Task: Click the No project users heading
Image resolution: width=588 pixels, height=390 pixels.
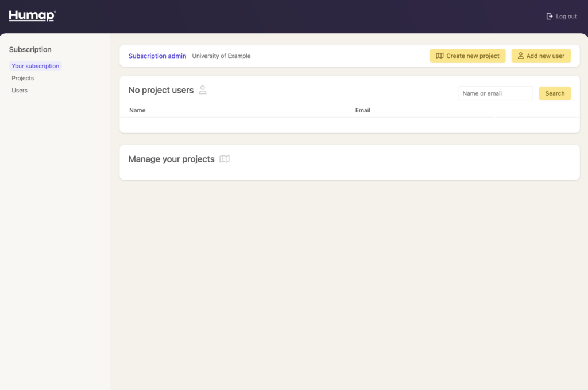Action: point(161,90)
